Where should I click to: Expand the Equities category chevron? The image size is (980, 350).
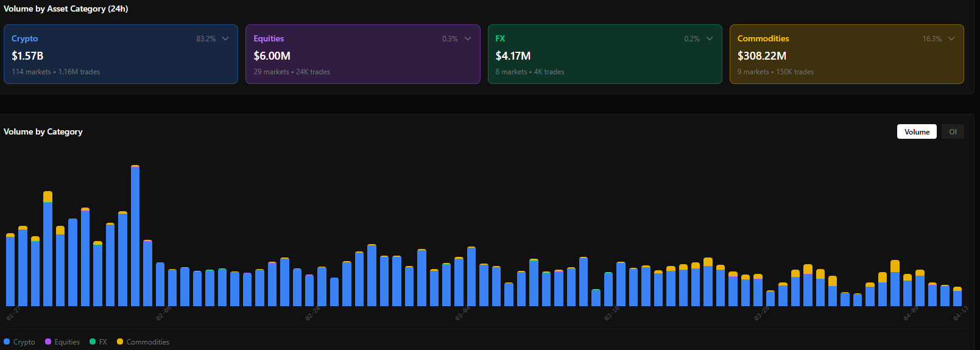[x=468, y=38]
